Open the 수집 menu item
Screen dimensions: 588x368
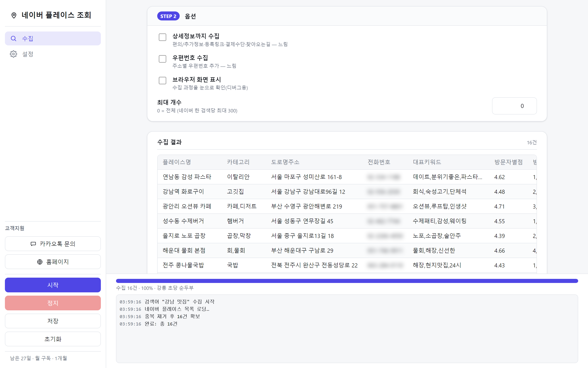[53, 38]
